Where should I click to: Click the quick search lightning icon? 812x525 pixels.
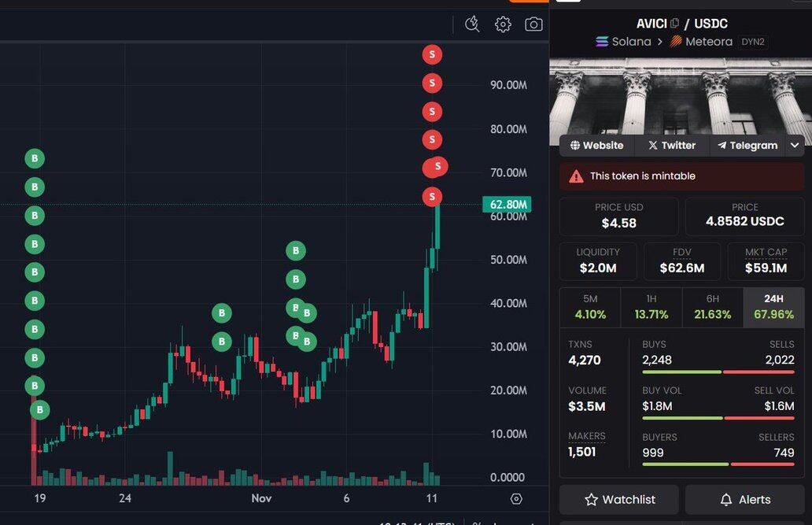coord(472,24)
